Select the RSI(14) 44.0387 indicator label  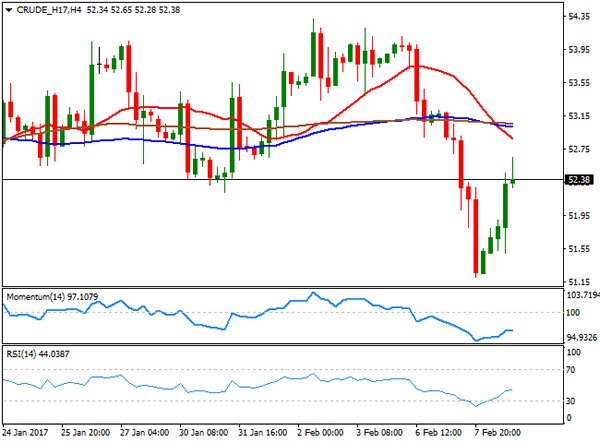[x=38, y=354]
